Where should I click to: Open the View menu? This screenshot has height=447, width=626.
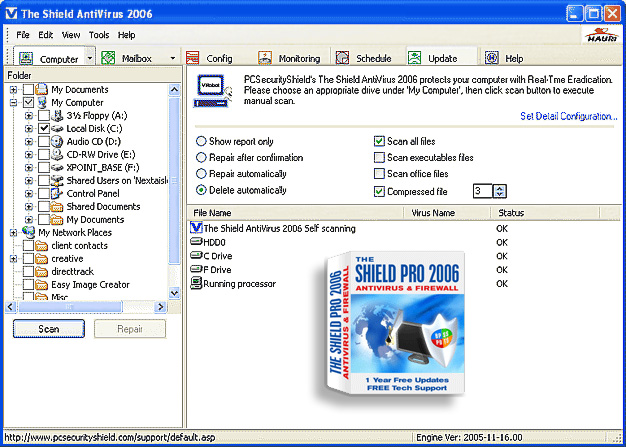pos(71,35)
